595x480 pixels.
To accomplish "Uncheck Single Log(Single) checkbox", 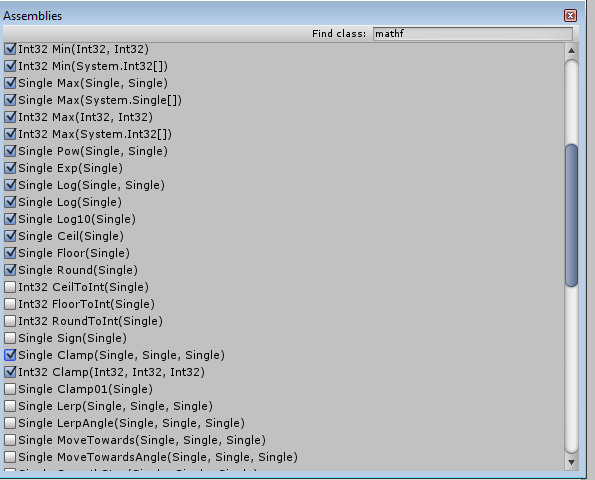I will (x=10, y=202).
